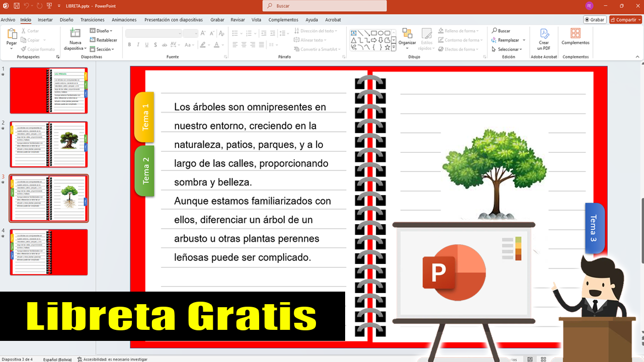The height and width of the screenshot is (362, 644).
Task: Expand the Compartir dropdown button
Action: 639,20
